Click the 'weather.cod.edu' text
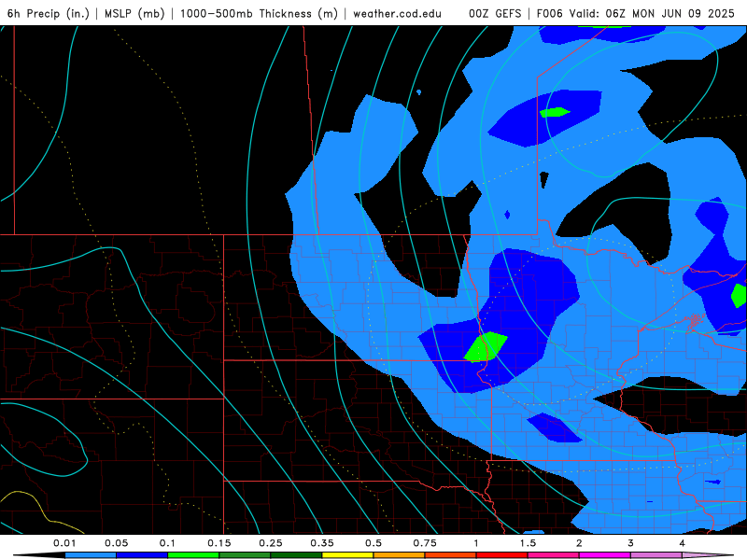Image resolution: width=747 pixels, height=560 pixels. (397, 13)
